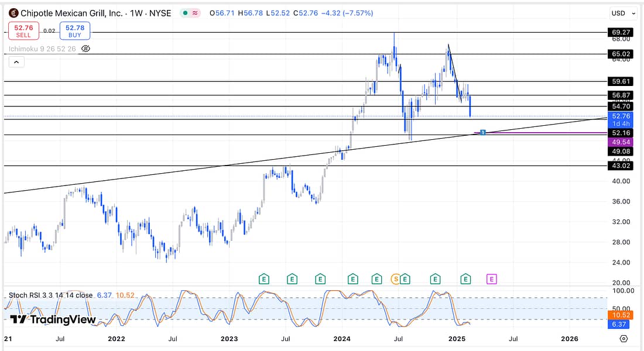This screenshot has width=644, height=351.
Task: Click the 36.00 price scale value
Action: (x=621, y=202)
